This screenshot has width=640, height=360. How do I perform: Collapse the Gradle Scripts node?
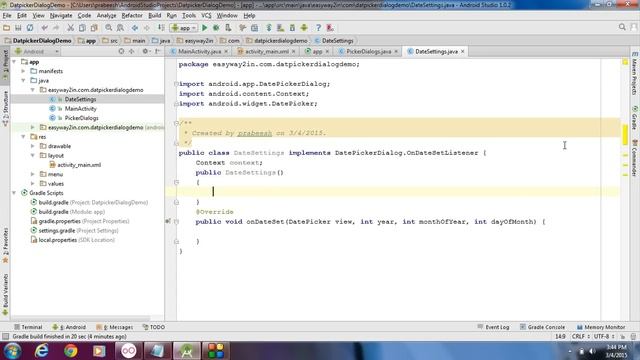pyautogui.click(x=14, y=193)
